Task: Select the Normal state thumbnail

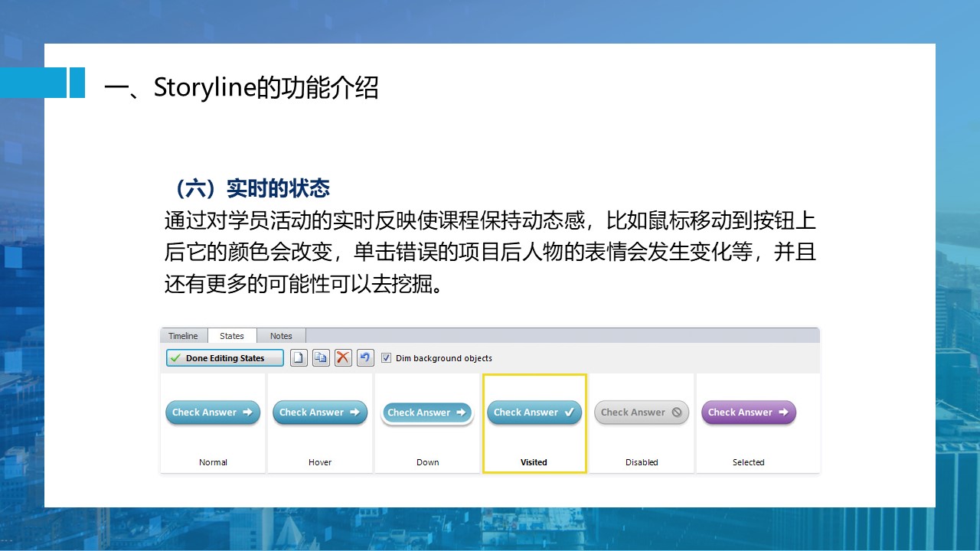Action: [213, 423]
